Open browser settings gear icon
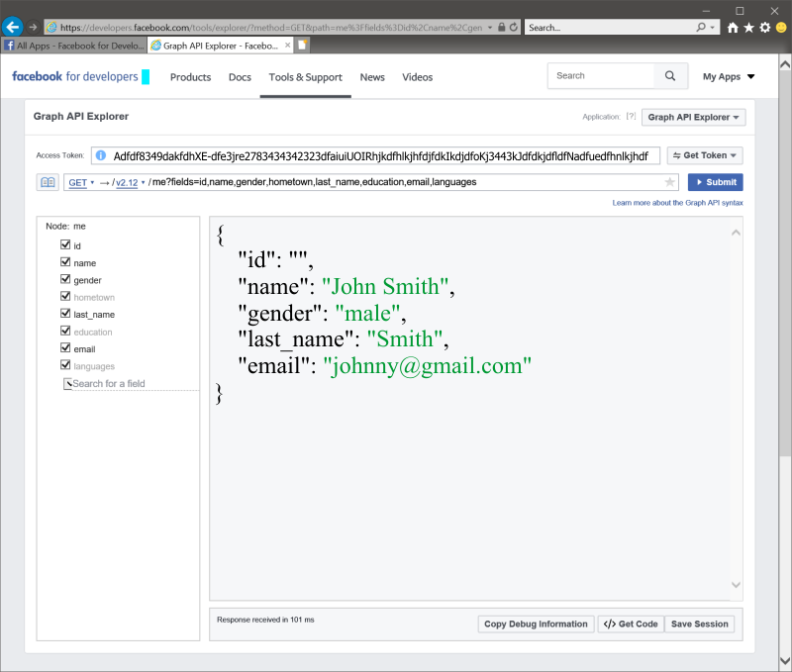The image size is (792, 672). click(x=765, y=28)
